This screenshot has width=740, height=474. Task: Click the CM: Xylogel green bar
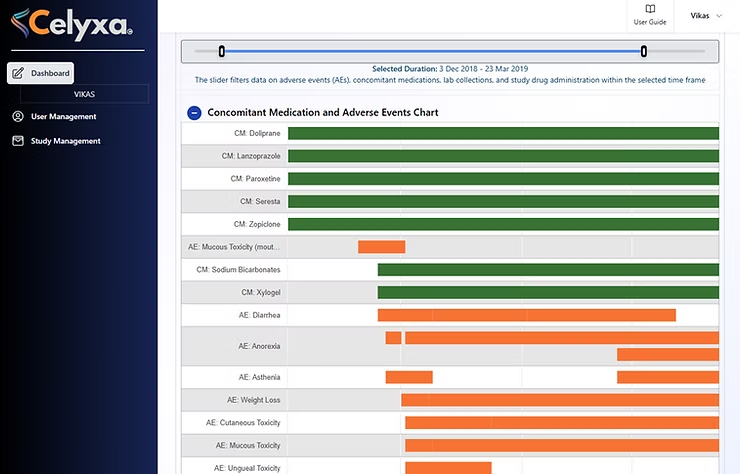[547, 292]
